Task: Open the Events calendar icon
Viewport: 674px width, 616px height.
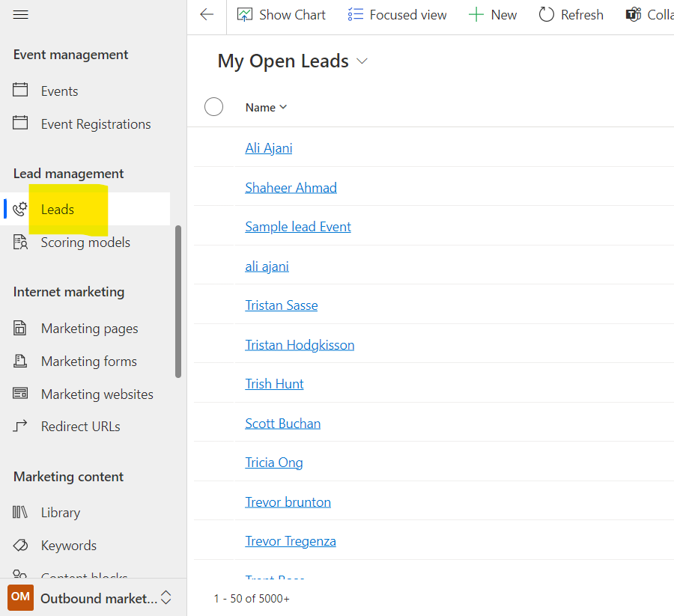Action: pyautogui.click(x=21, y=91)
